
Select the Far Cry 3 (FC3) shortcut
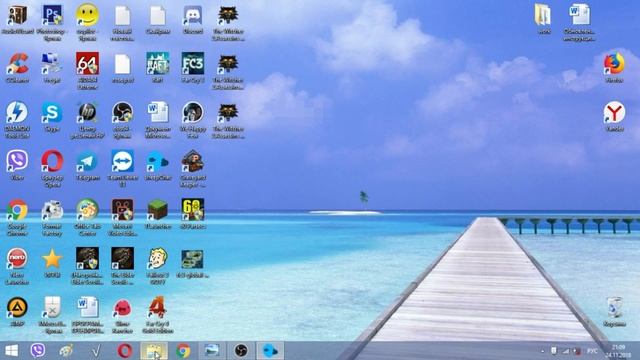point(193,64)
